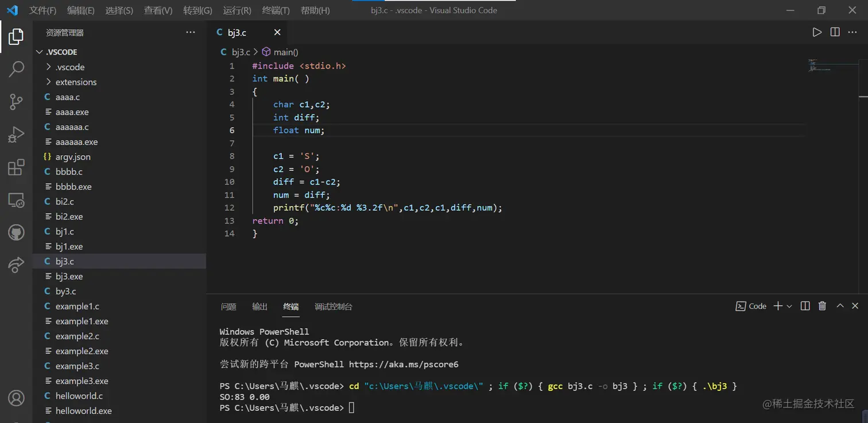The width and height of the screenshot is (868, 423).
Task: Expand the .vscode folder
Action: click(119, 67)
